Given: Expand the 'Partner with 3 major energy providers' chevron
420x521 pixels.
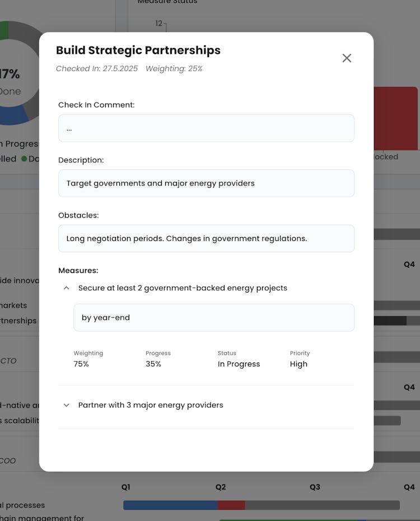Looking at the screenshot, I should (x=67, y=405).
